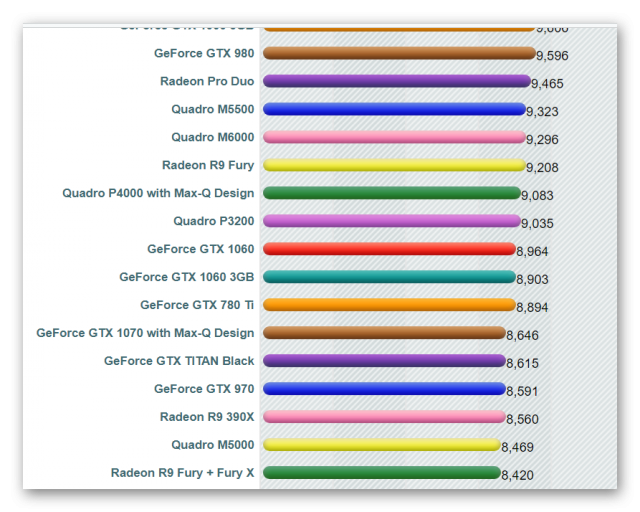Viewport: 640px width, 512px height.
Task: Open the GeForce GTX 1060 3GB link
Action: [x=186, y=277]
